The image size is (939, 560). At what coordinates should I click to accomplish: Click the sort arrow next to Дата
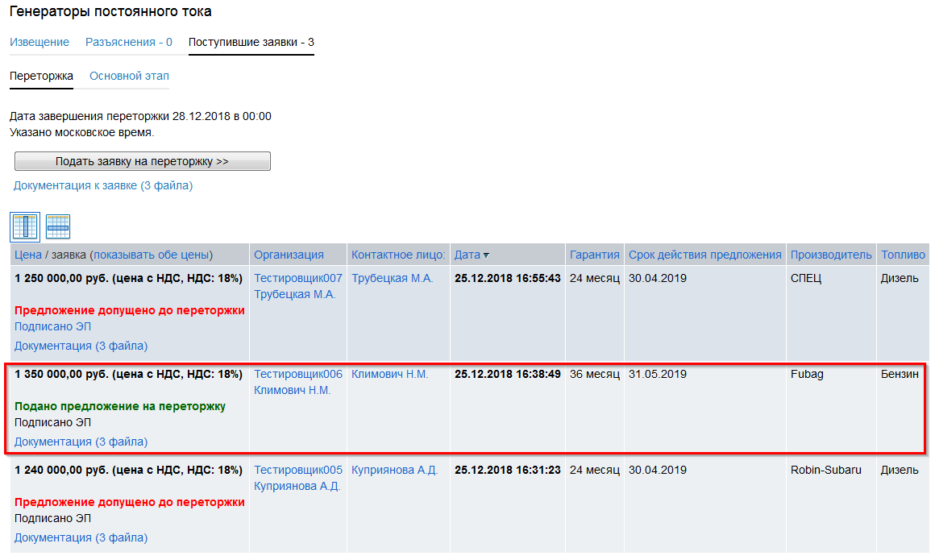tap(486, 255)
